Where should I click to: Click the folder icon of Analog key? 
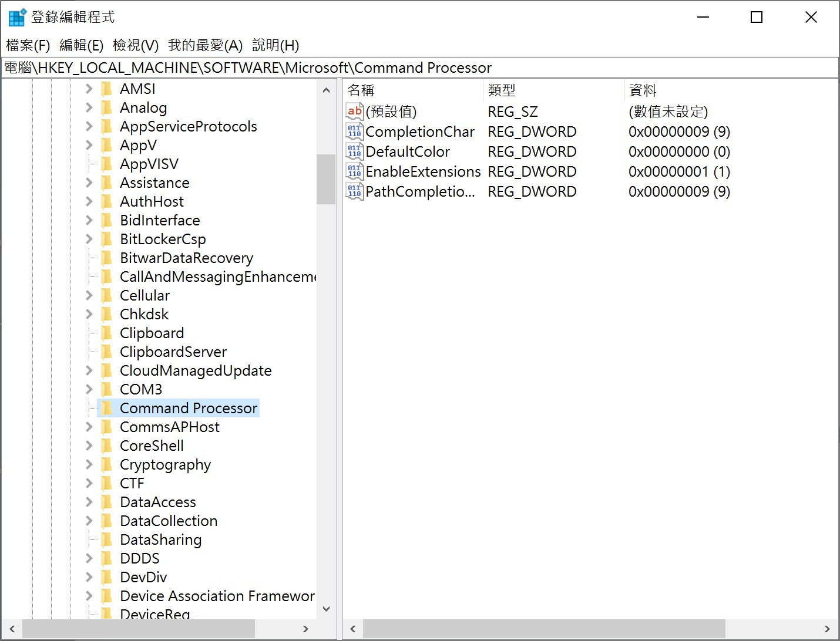(106, 107)
